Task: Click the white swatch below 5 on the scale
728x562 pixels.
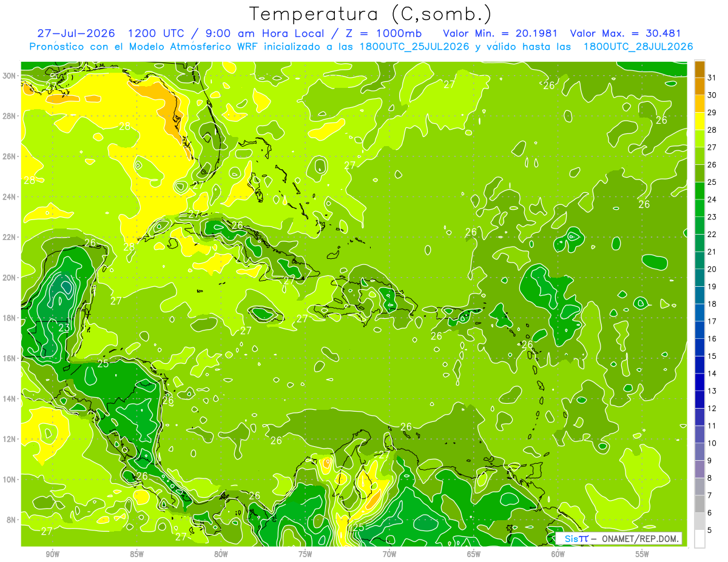Action: (699, 539)
